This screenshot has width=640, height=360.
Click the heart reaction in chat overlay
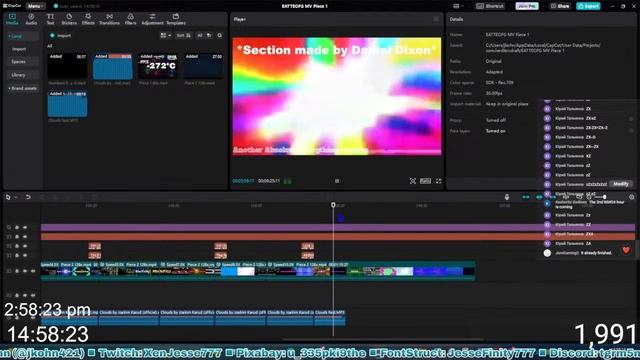tap(626, 250)
